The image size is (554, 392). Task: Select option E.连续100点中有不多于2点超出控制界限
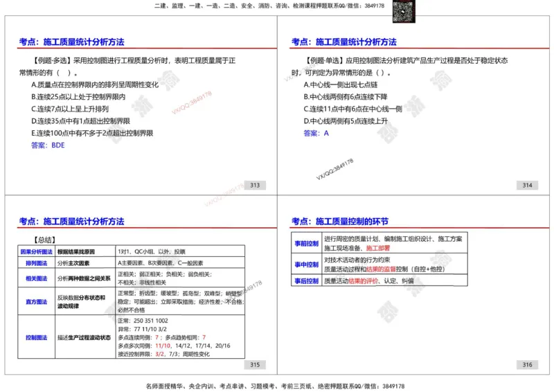click(x=92, y=133)
